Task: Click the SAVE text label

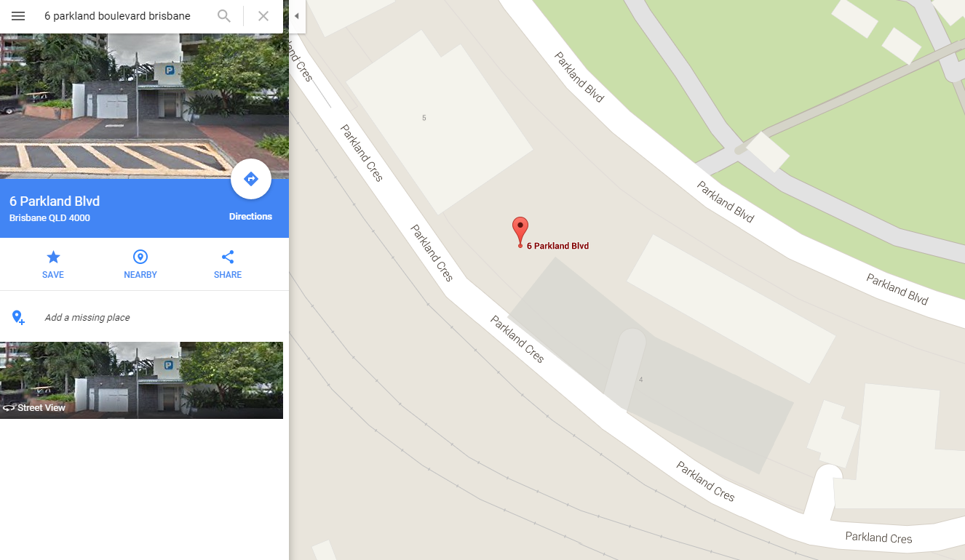Action: [53, 275]
